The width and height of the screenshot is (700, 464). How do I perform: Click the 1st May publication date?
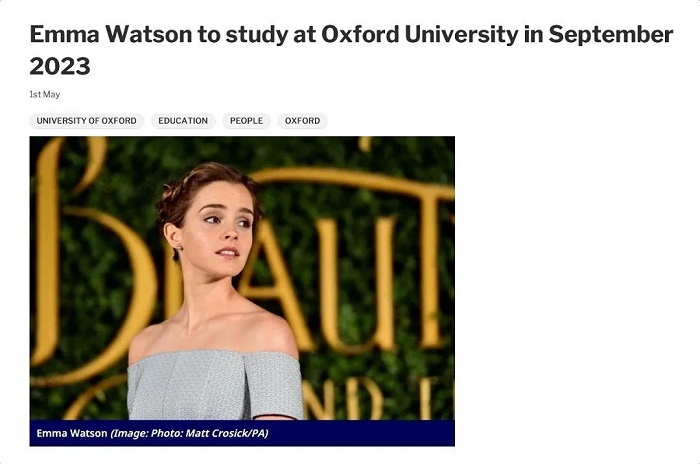tap(45, 95)
